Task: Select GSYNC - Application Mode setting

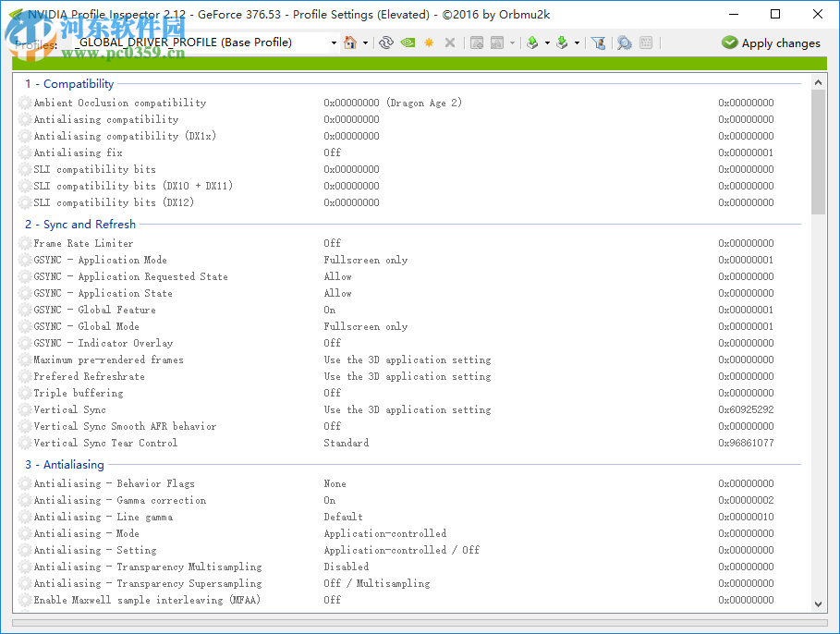Action: click(x=409, y=260)
